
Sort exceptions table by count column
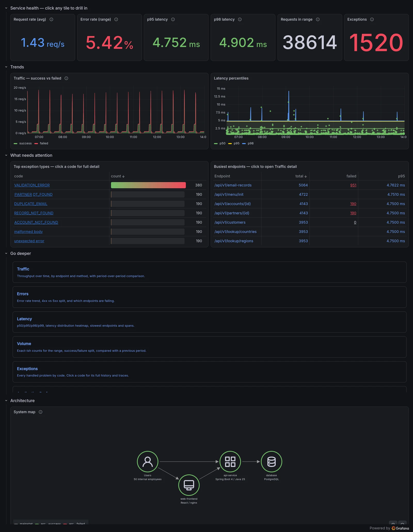point(118,176)
